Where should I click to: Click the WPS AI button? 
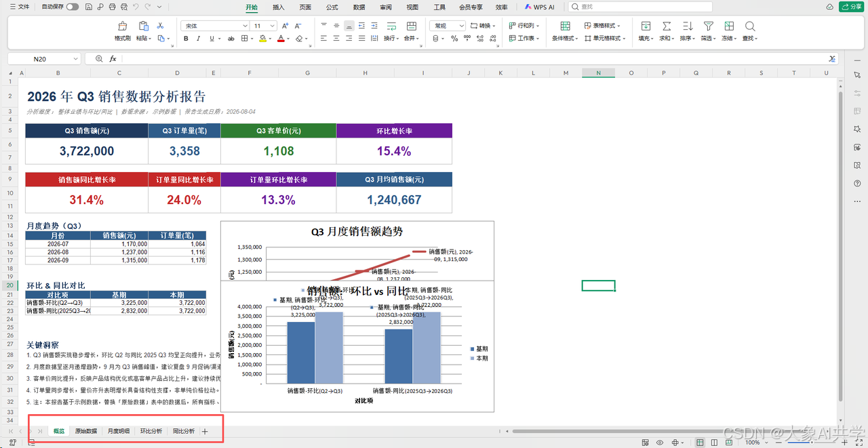coord(539,7)
